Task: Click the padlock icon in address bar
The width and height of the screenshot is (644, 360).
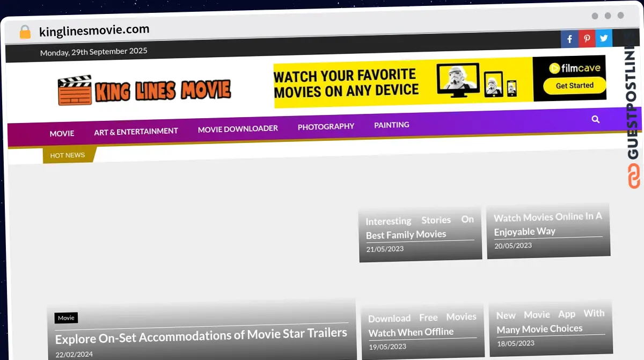Action: tap(25, 32)
